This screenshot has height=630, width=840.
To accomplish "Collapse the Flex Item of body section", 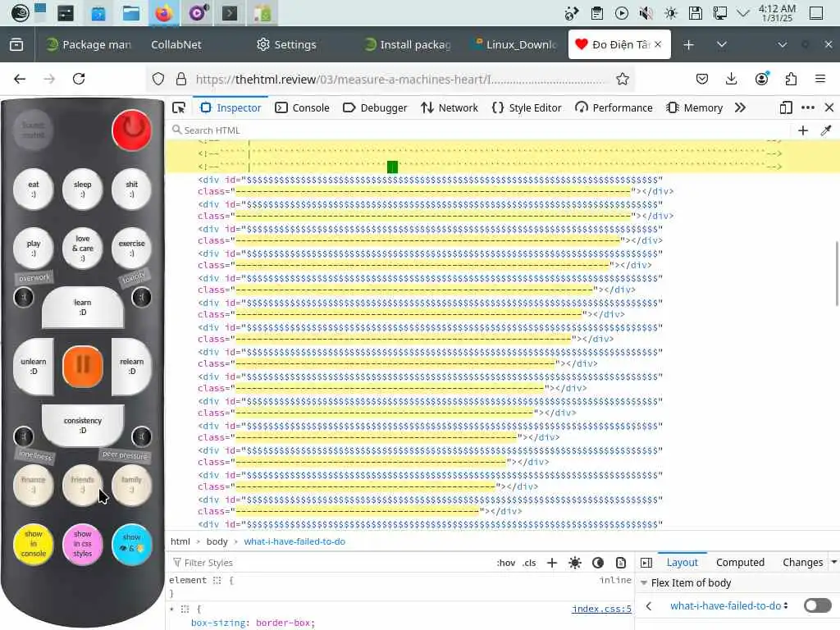I will (644, 583).
